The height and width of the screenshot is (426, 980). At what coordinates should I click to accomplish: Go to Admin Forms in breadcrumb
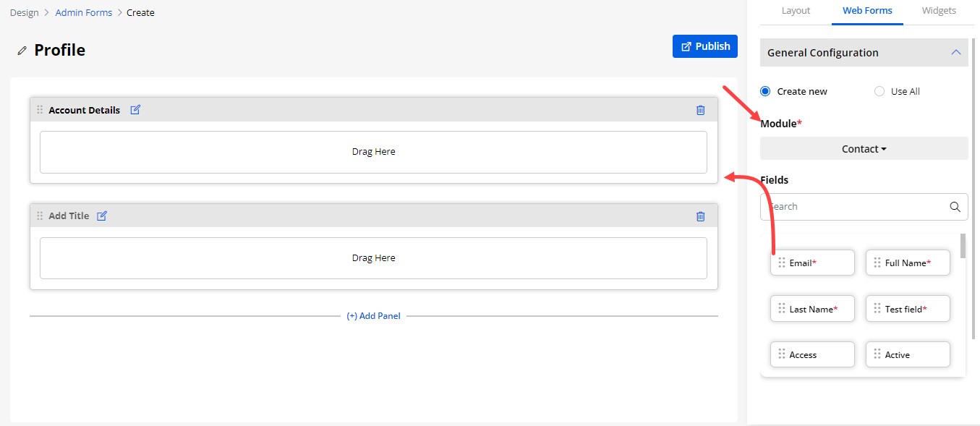(84, 12)
